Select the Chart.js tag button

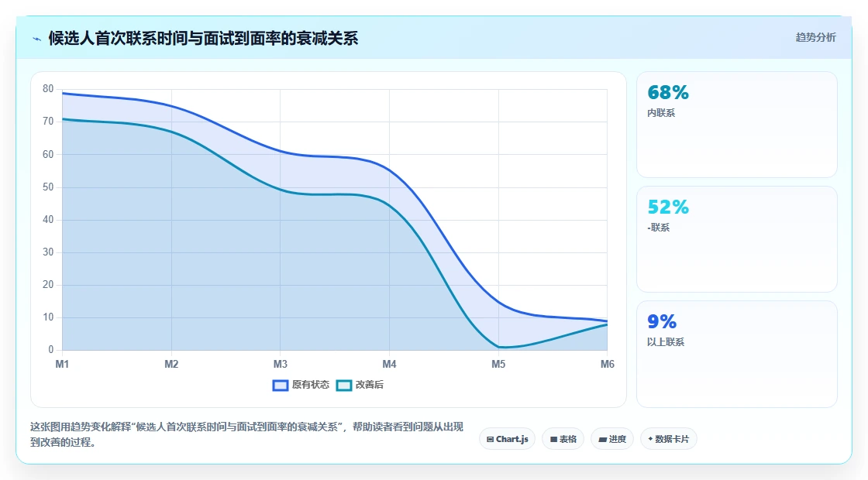507,439
